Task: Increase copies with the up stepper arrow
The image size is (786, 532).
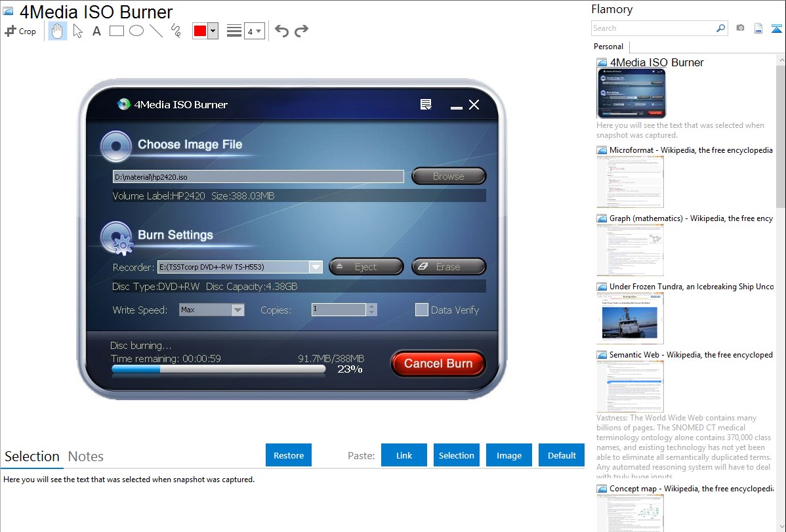Action: point(371,306)
